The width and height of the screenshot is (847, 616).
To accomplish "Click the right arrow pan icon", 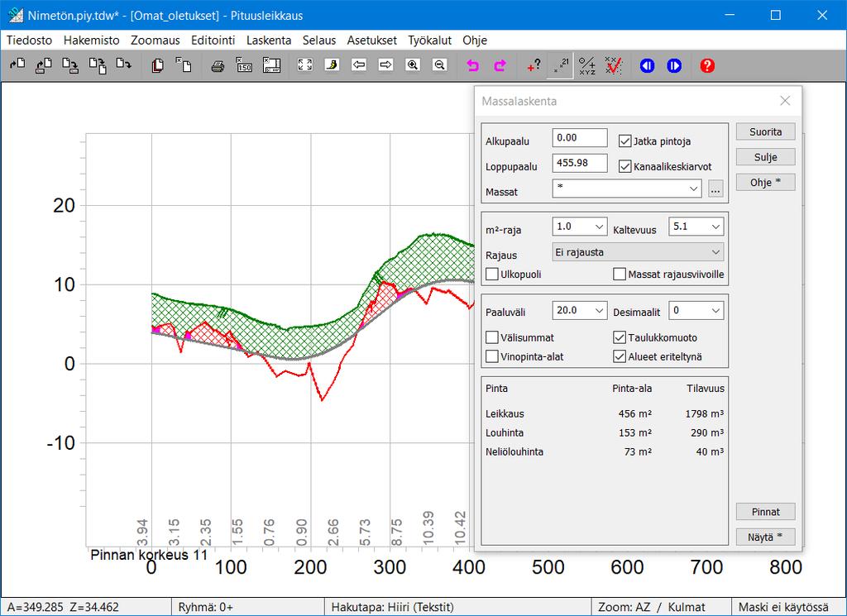I will click(385, 65).
